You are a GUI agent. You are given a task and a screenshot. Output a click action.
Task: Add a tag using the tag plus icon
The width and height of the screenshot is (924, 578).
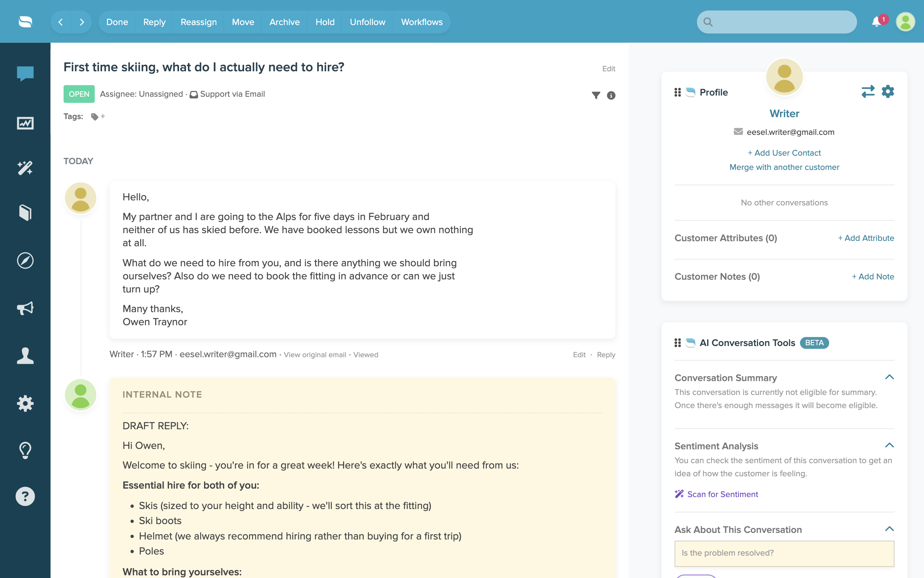point(98,116)
